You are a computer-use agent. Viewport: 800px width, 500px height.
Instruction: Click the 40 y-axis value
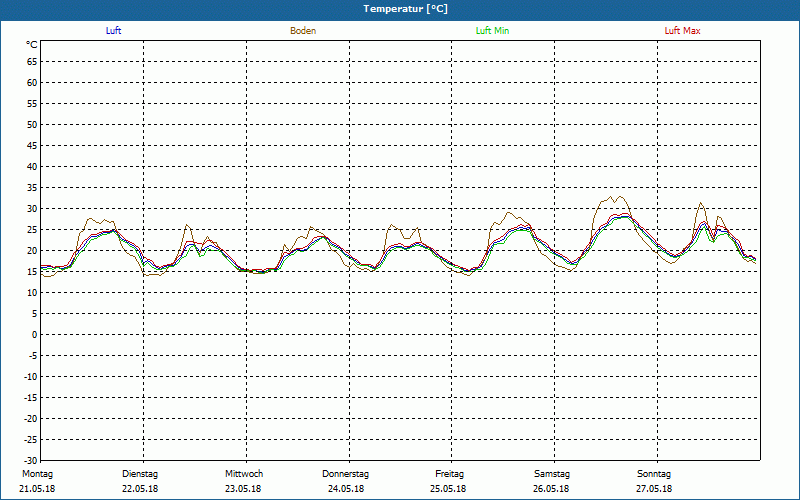tap(32, 167)
